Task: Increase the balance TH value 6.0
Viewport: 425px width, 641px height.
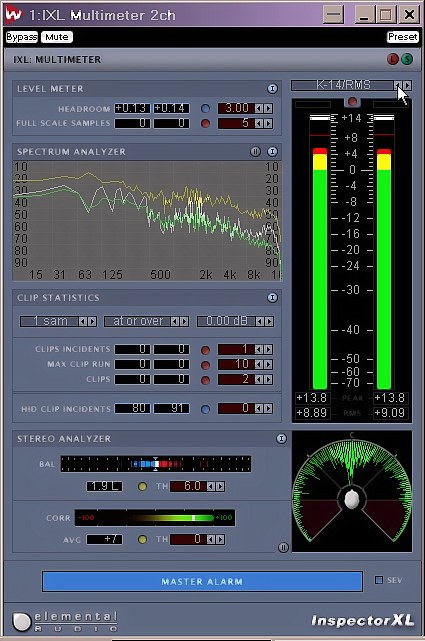Action: coord(220,486)
